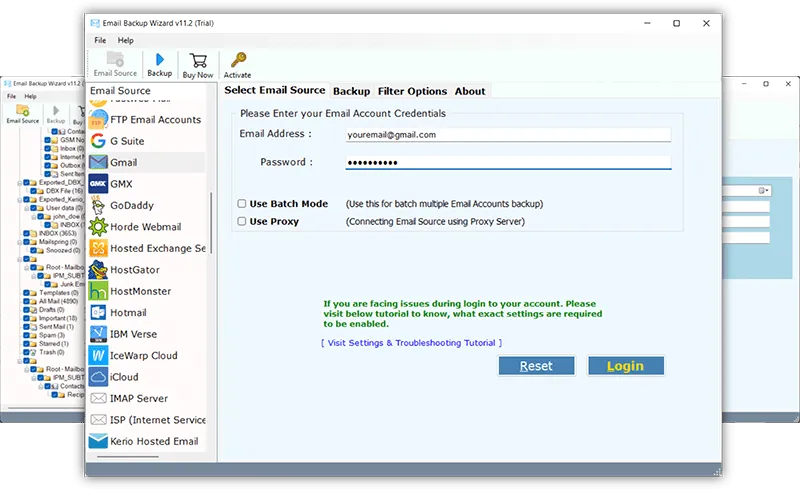Maximize the Email Backup Wizard window
The height and width of the screenshot is (490, 800).
(x=677, y=23)
